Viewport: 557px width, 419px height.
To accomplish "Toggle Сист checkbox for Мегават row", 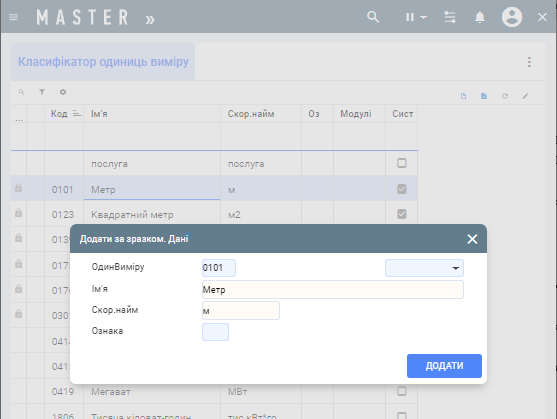I will click(x=402, y=391).
